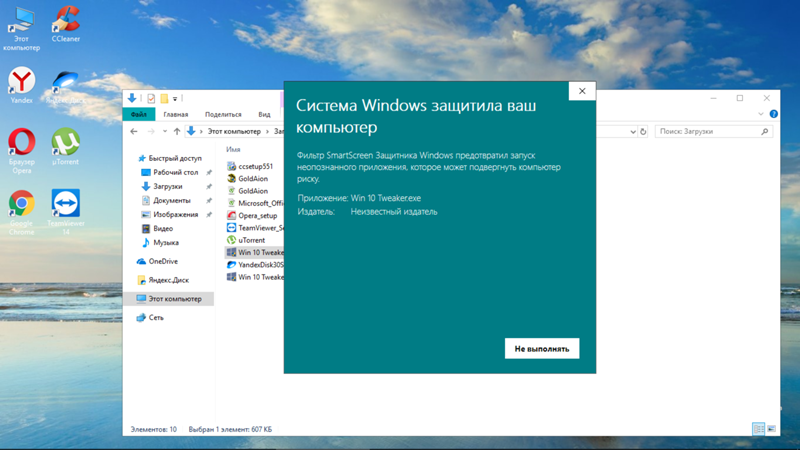Go up one level with the up arrow
800x450 pixels.
177,131
